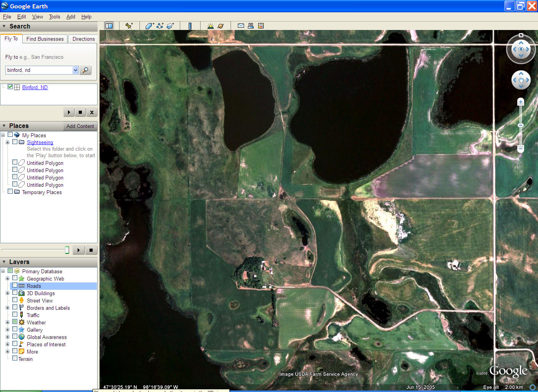The height and width of the screenshot is (392, 538).
Task: Check the My Places checkbox
Action: pyautogui.click(x=10, y=135)
